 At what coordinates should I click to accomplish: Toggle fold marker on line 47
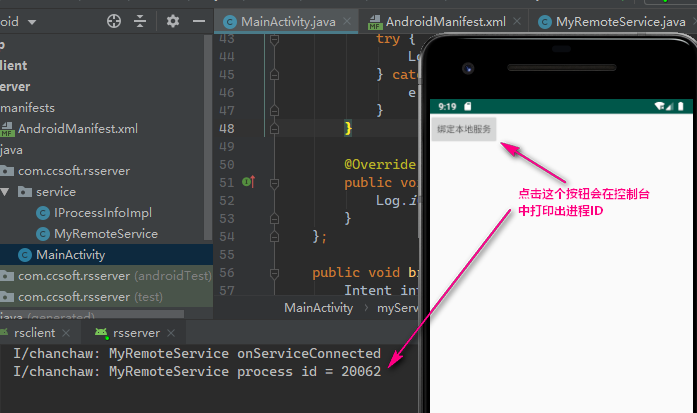coord(274,110)
